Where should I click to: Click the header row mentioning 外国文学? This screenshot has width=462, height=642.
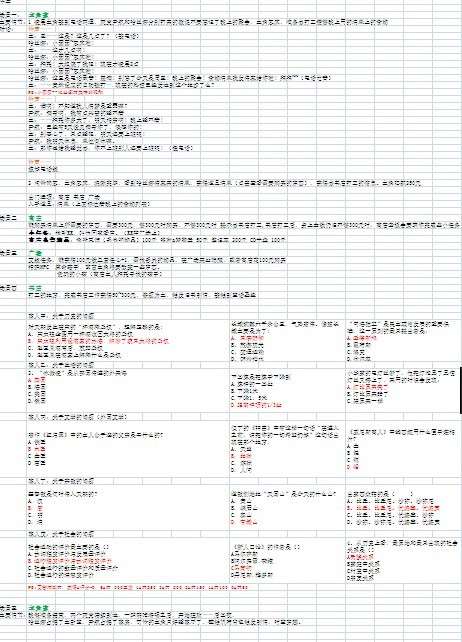click(x=78, y=417)
